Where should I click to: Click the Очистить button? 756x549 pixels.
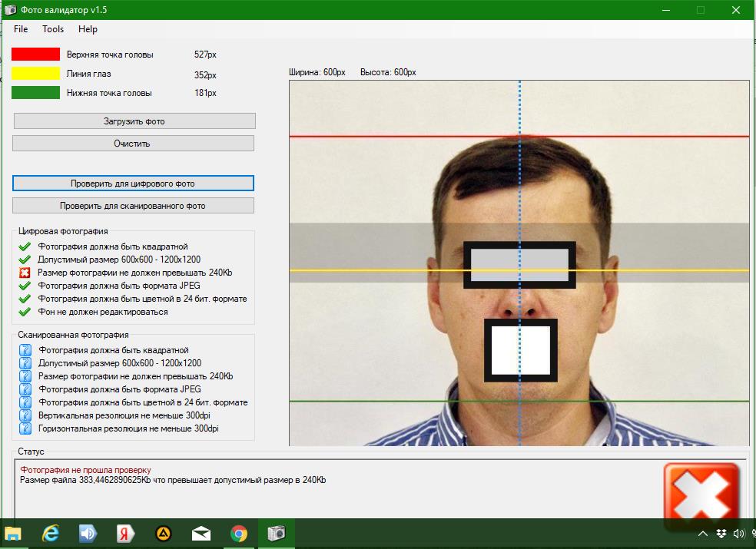click(133, 143)
